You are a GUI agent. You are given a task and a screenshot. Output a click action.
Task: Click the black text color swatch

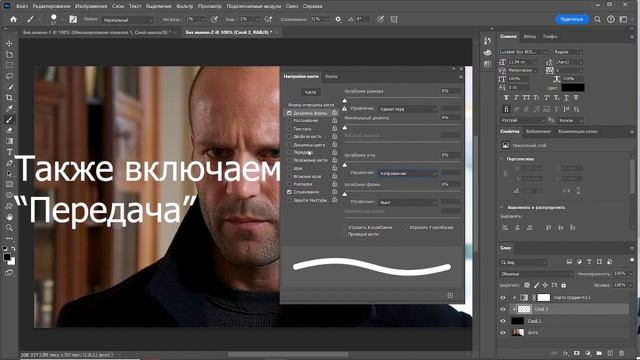[573, 87]
